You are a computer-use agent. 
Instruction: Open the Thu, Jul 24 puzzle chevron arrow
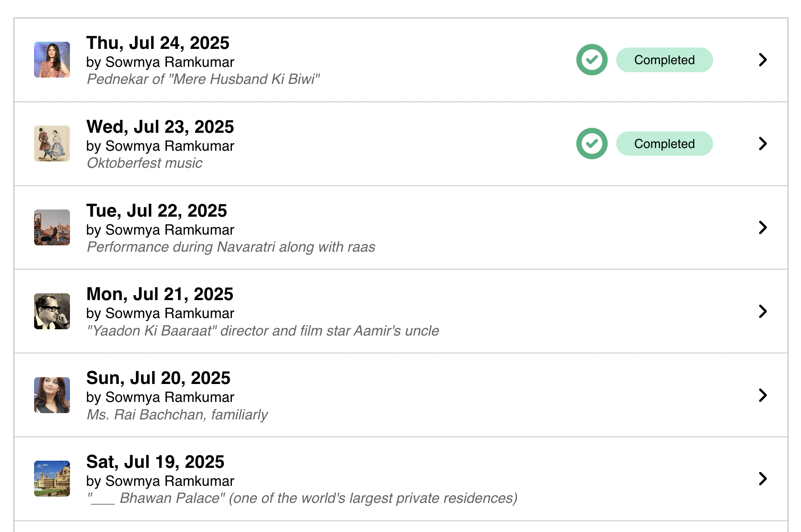coord(762,60)
